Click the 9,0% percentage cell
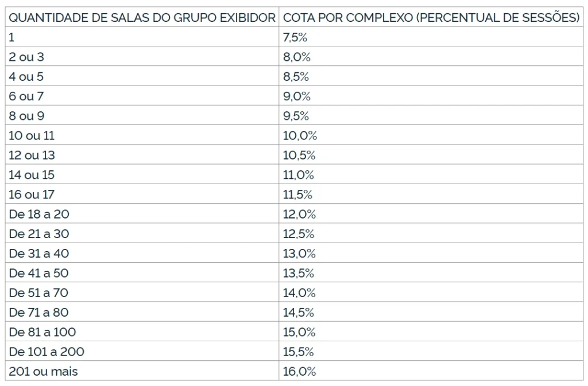588x386 pixels. pos(296,96)
